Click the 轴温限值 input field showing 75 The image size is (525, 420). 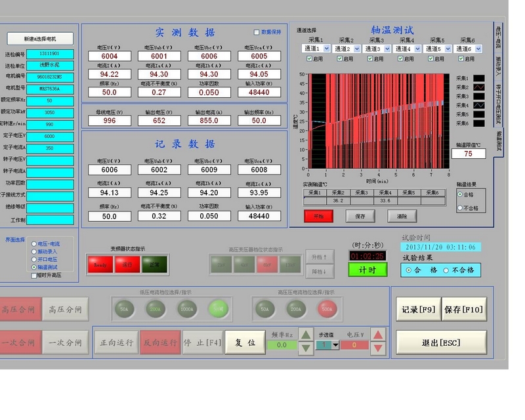tap(468, 154)
